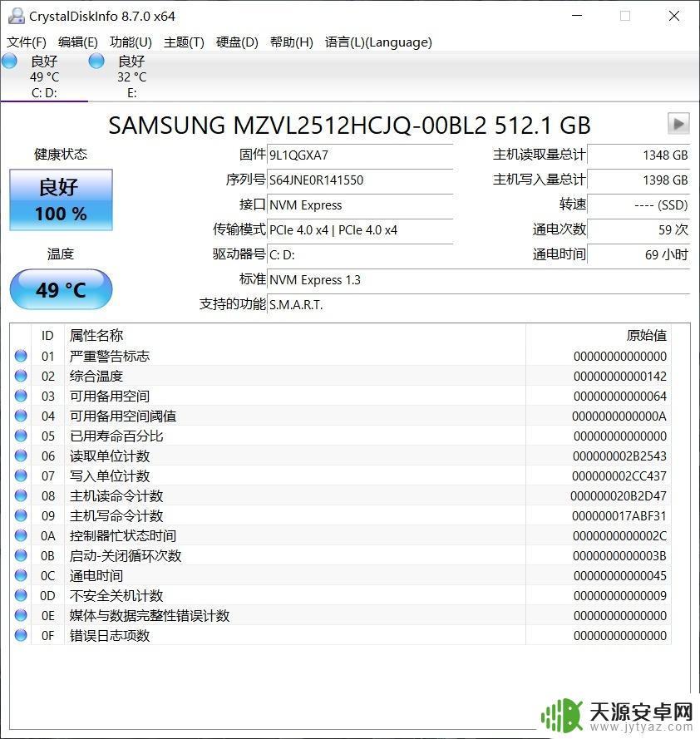
Task: Select the attribute name 已用寿命百分比
Action: [x=116, y=436]
